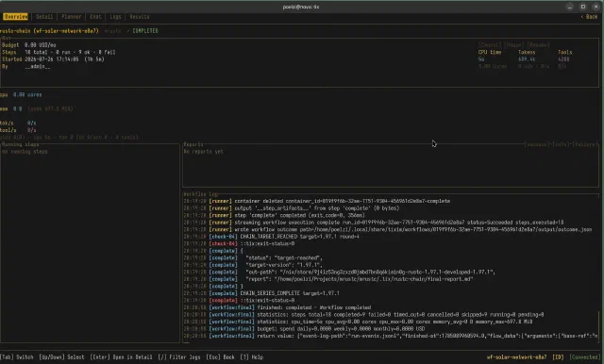Click the Started timestamp line

(x=53, y=59)
